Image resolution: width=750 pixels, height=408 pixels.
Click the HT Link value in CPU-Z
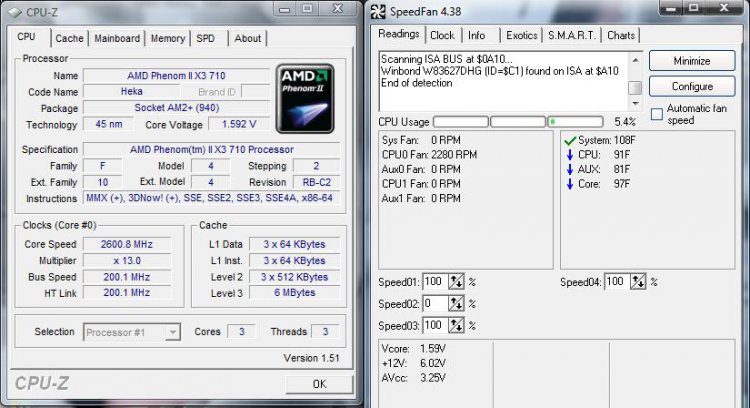tap(127, 293)
